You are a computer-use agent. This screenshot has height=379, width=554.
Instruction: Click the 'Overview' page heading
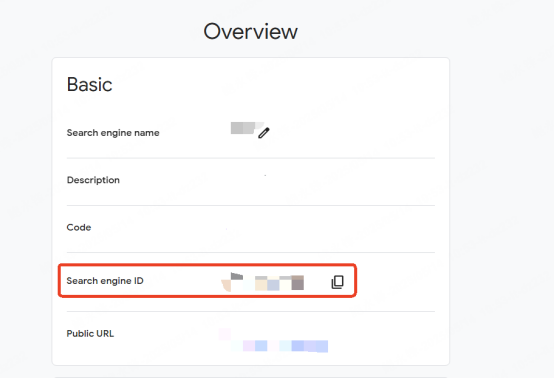(251, 31)
